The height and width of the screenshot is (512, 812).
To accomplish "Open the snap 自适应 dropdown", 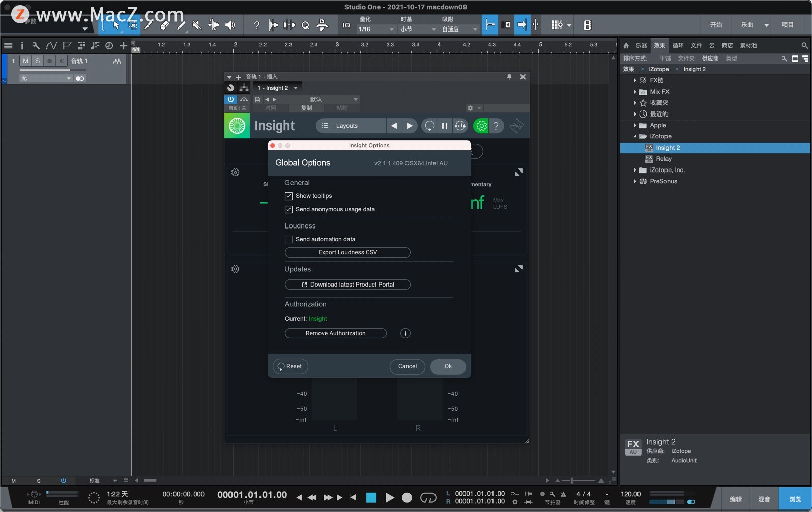I will click(x=459, y=29).
